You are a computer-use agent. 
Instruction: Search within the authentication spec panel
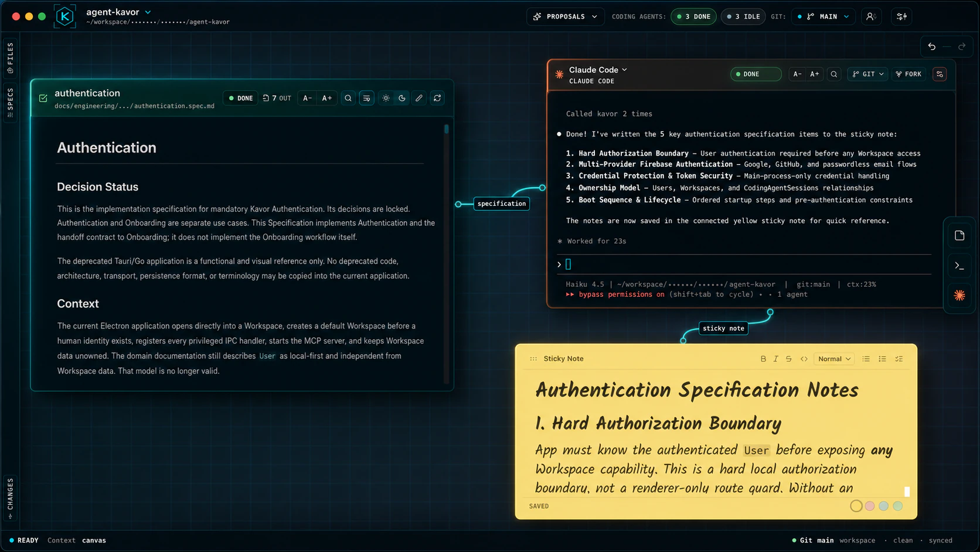click(x=348, y=99)
